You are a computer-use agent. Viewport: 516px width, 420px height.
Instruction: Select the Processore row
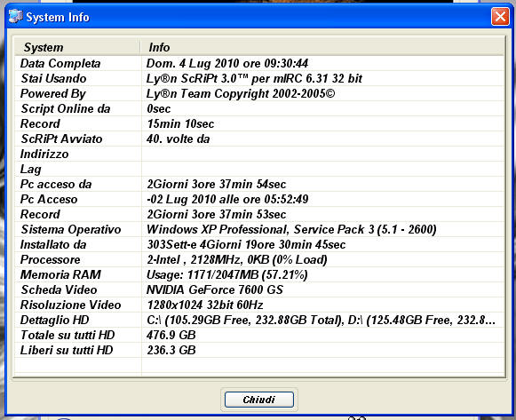click(259, 259)
